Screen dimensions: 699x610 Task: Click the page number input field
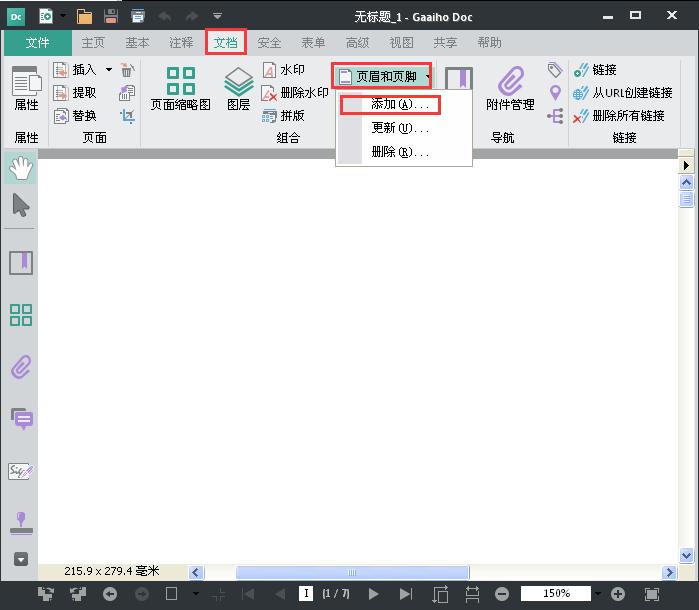pyautogui.click(x=306, y=594)
